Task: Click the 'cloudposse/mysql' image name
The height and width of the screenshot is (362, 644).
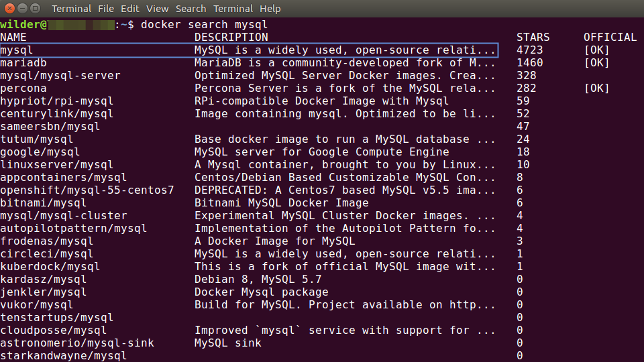Action: 54,330
